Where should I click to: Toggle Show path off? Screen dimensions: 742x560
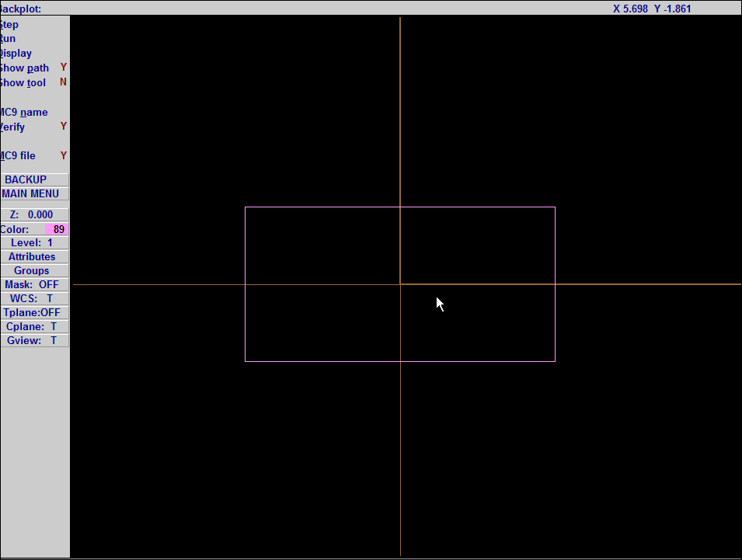pyautogui.click(x=24, y=68)
